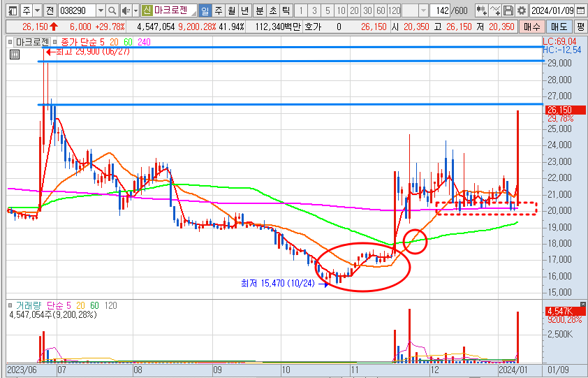This screenshot has height=378, width=588.
Task: Click the 전 button next to the code field
Action: pyautogui.click(x=50, y=10)
